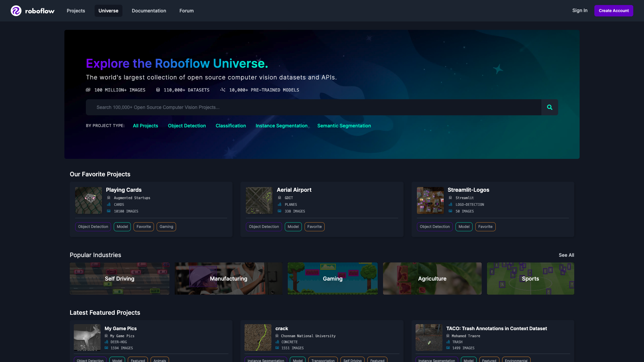Open the Streamlit-Logos project thumbnail
Image resolution: width=644 pixels, height=362 pixels.
(x=430, y=200)
